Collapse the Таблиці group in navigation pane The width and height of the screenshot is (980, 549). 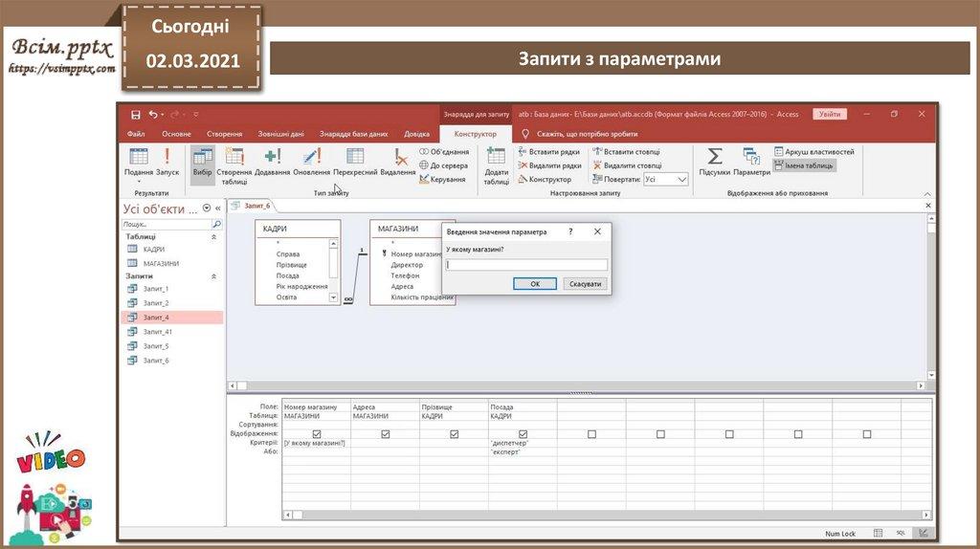pos(213,236)
